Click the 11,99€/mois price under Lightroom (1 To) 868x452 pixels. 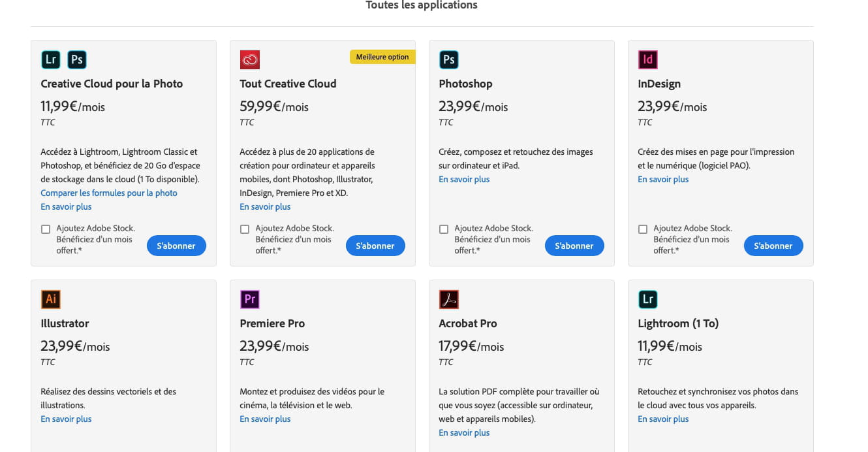[670, 346]
